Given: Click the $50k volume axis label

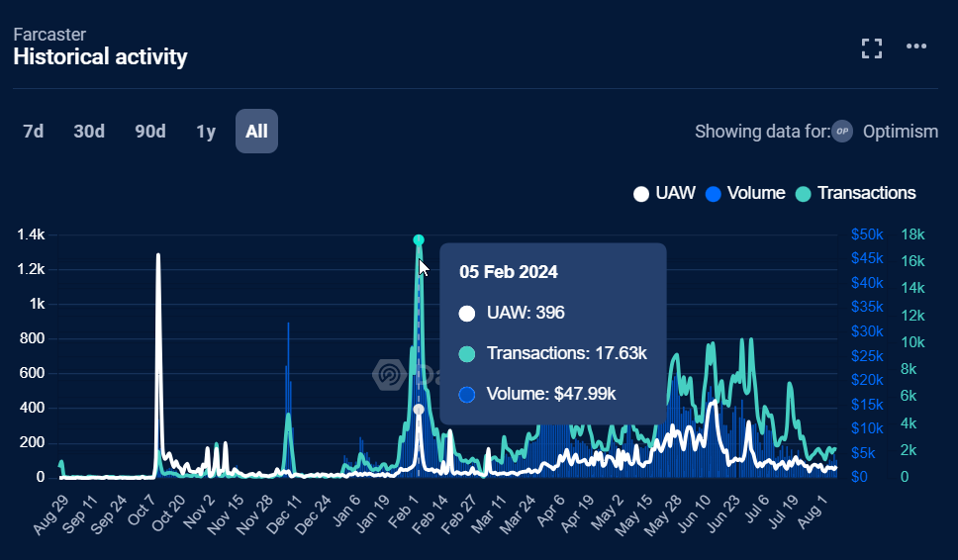Looking at the screenshot, I should (x=867, y=234).
